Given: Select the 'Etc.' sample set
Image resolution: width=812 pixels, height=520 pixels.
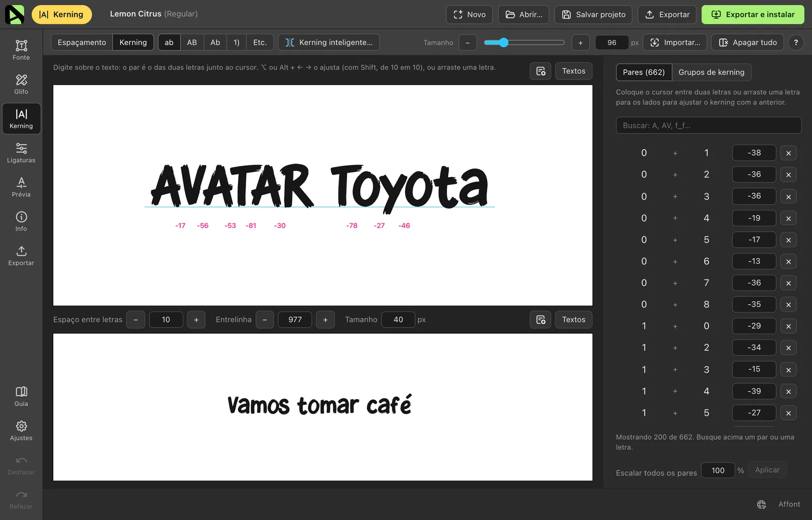Looking at the screenshot, I should [x=260, y=43].
